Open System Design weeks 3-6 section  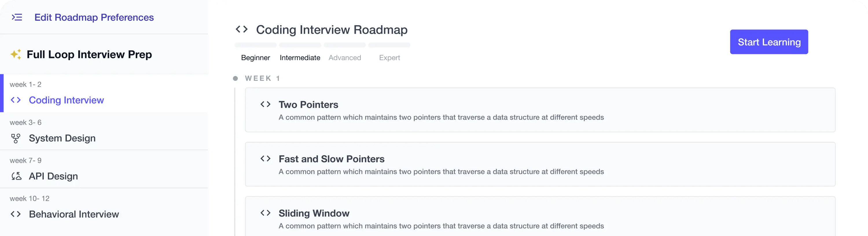[62, 138]
